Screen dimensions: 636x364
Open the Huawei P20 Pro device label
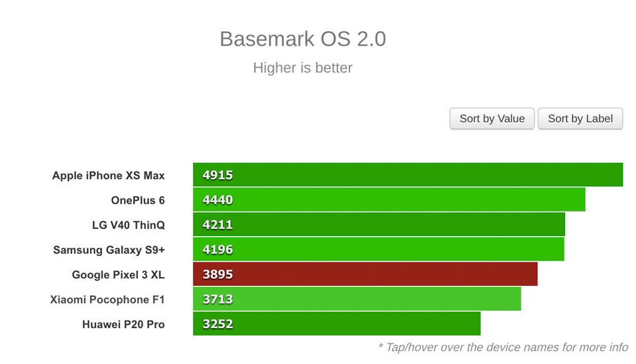click(123, 325)
